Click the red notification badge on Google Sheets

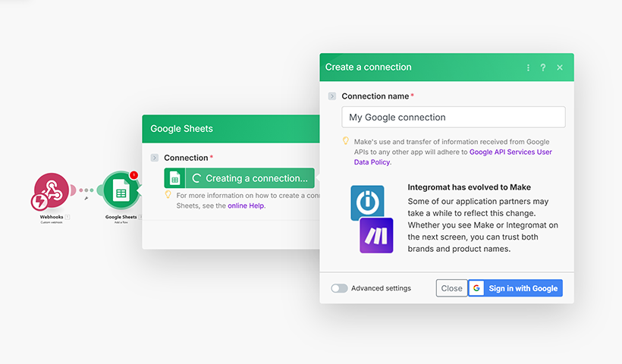pos(134,175)
